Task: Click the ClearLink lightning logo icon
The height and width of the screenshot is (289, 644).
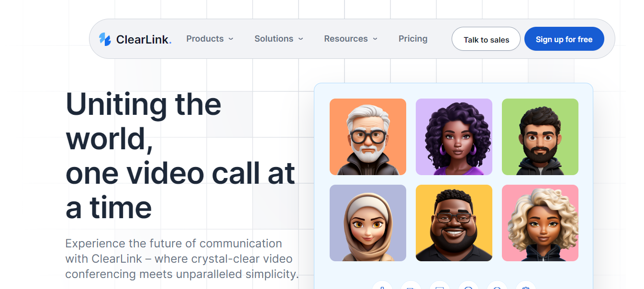Action: [105, 39]
